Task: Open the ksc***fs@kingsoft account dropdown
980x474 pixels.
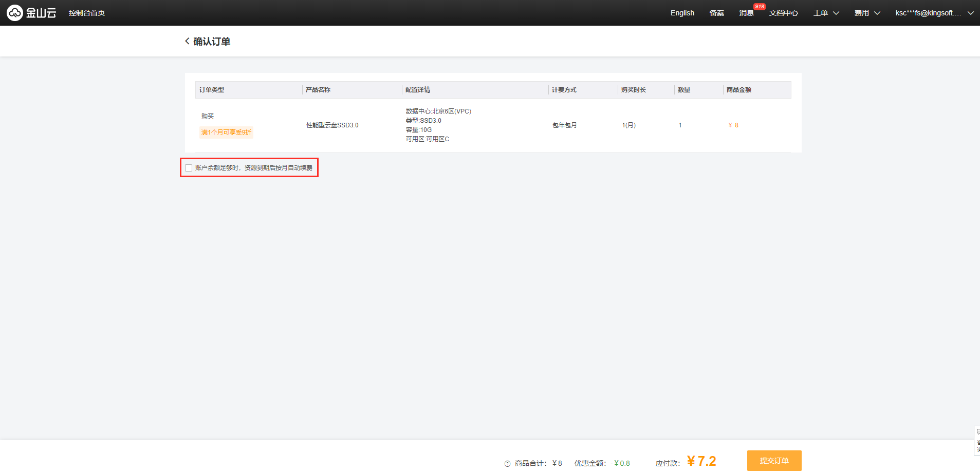Action: pyautogui.click(x=934, y=13)
